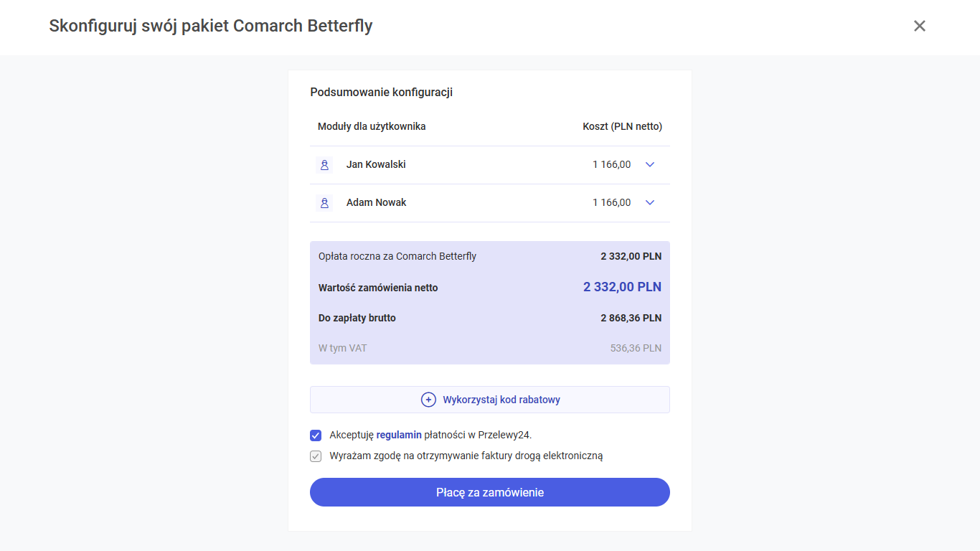Toggle the electronic invoice consent checkbox
980x551 pixels.
click(316, 456)
